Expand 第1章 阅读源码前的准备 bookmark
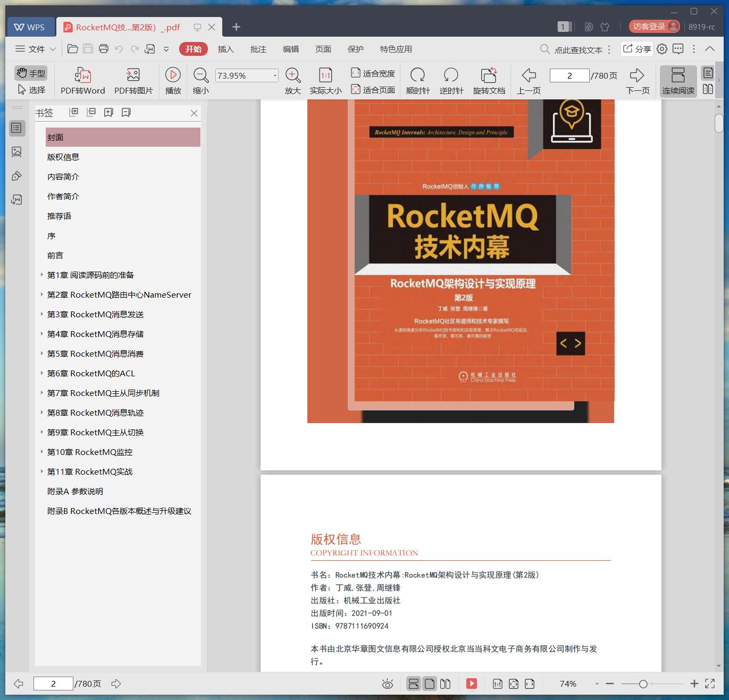Viewport: 729px width, 700px height. point(41,275)
